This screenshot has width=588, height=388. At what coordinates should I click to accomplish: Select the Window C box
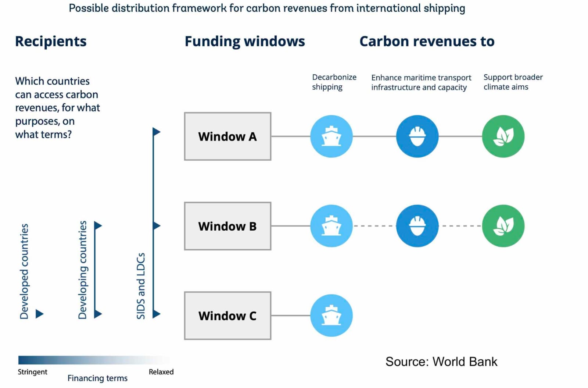(227, 316)
